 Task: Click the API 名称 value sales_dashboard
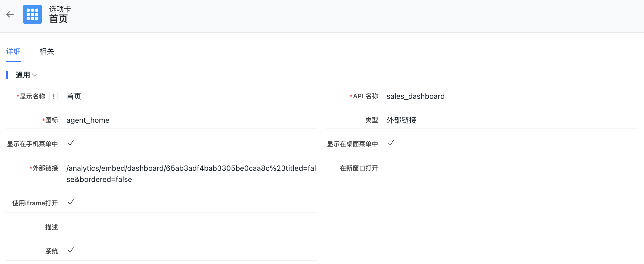pyautogui.click(x=415, y=96)
